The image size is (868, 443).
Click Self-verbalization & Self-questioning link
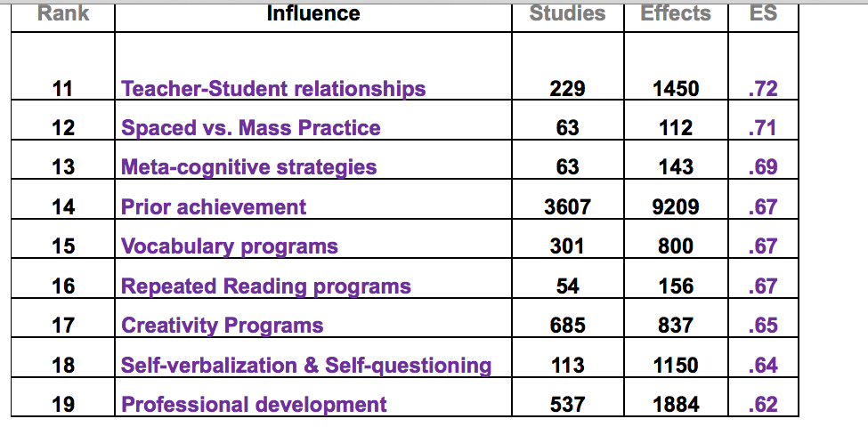click(306, 366)
